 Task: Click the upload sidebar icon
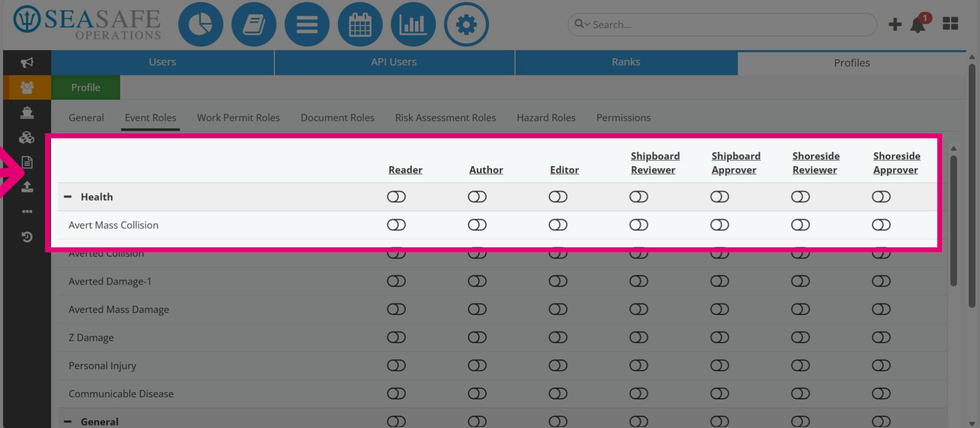pos(27,187)
